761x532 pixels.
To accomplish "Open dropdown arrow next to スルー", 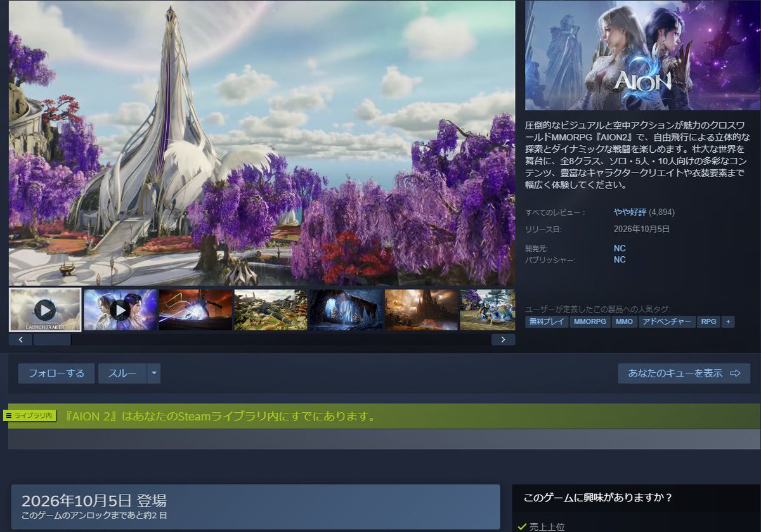I will [153, 373].
